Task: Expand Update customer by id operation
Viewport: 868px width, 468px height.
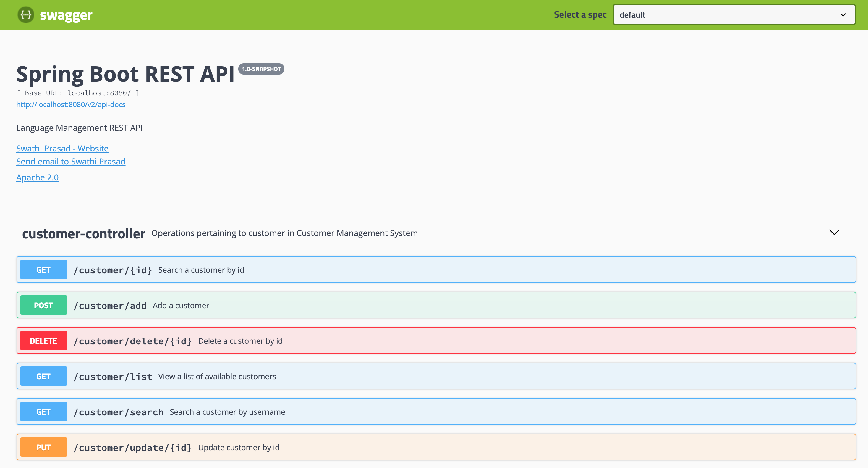Action: coord(239,447)
